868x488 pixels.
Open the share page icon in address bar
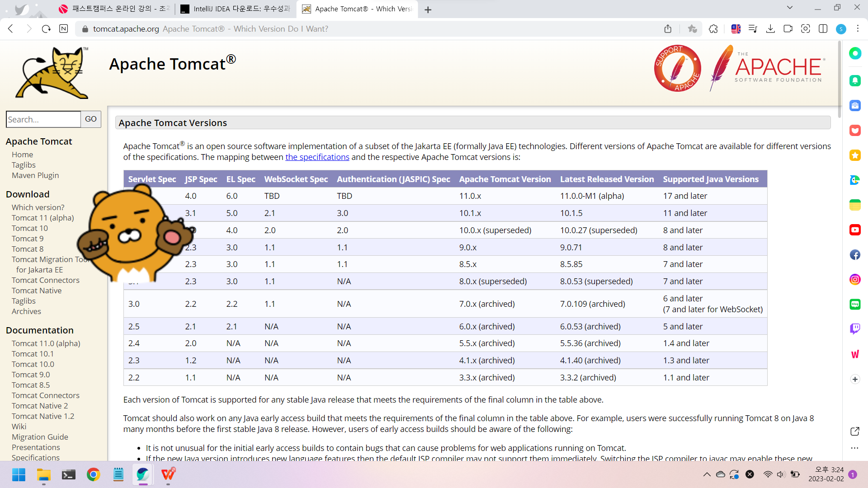pyautogui.click(x=668, y=29)
